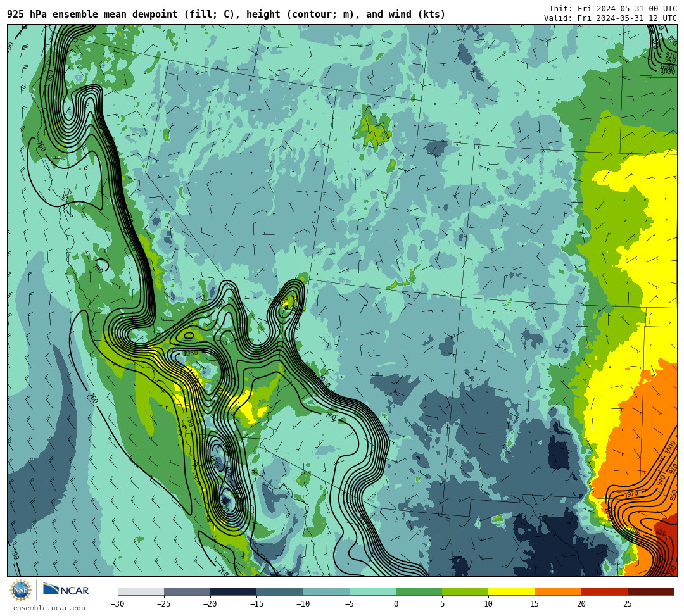
Task: Open the ensemble.ucar.edu link text
Action: [x=49, y=608]
